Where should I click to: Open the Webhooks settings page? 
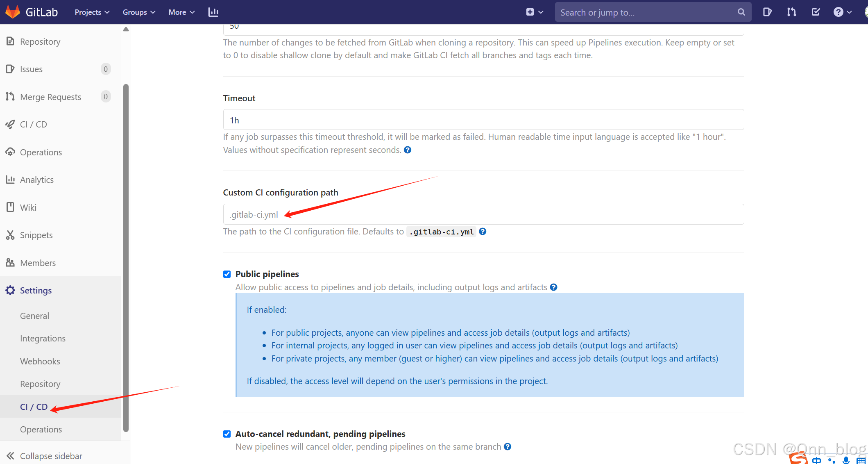pos(40,361)
